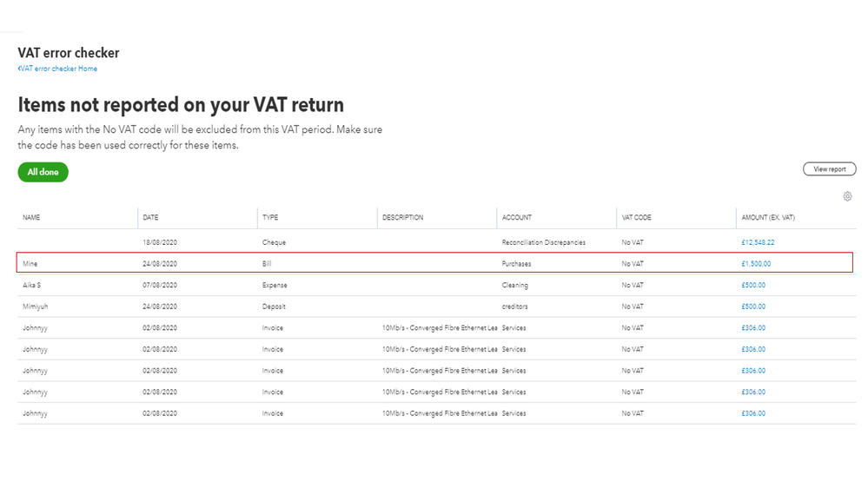Click the VAT Code column header
Screen dimensions: 868x488
point(636,217)
